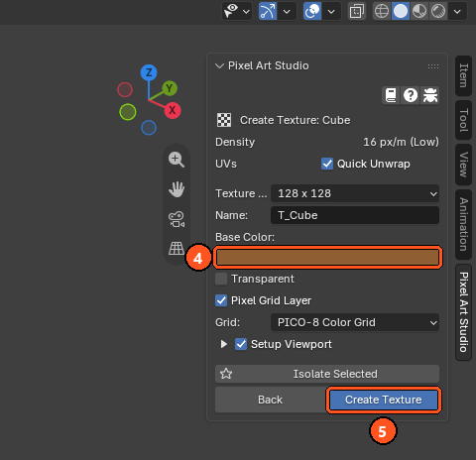Open the Grid PICO-8 Color Grid dropdown

click(355, 322)
